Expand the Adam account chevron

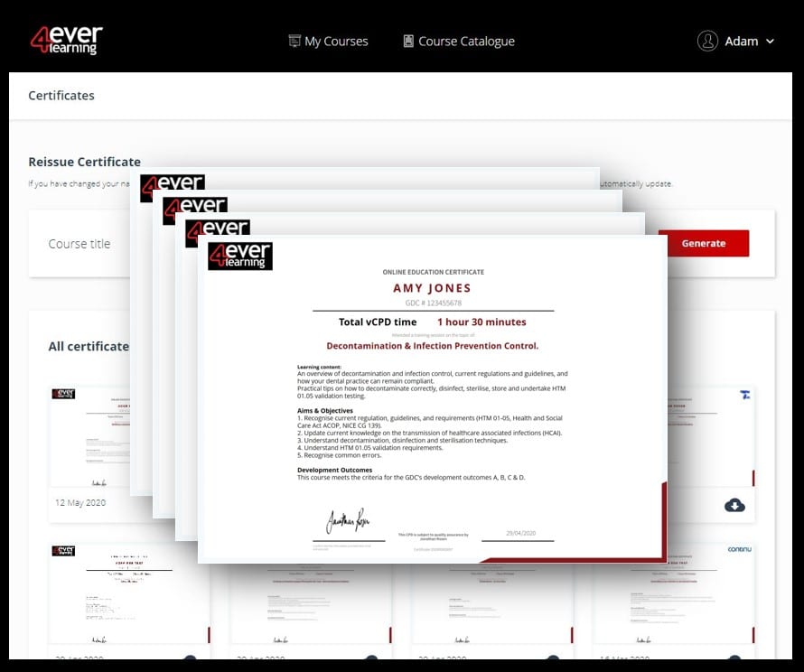770,42
